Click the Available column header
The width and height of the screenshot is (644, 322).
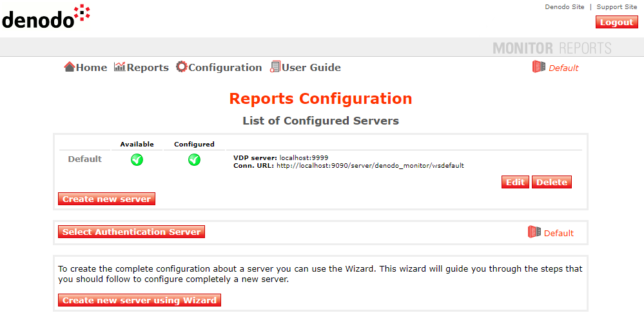point(137,145)
